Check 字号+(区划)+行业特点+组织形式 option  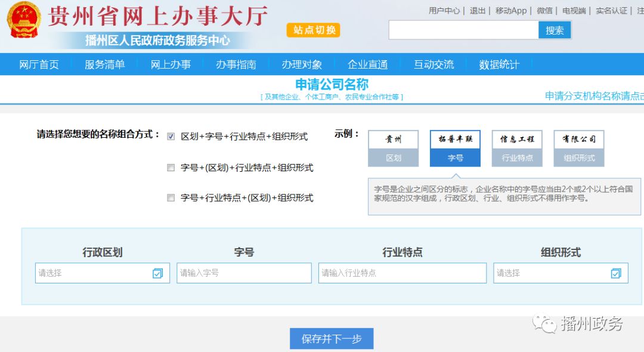[171, 168]
